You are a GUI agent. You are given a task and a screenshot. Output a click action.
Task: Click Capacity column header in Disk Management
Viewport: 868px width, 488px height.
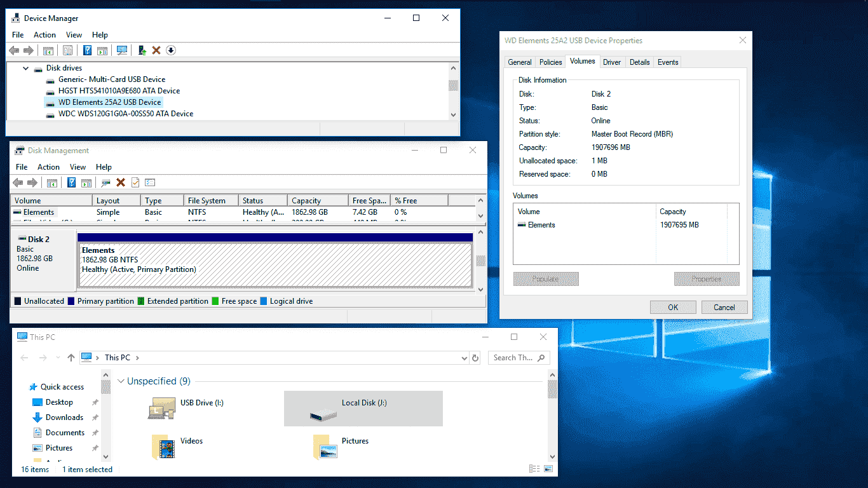(x=318, y=200)
